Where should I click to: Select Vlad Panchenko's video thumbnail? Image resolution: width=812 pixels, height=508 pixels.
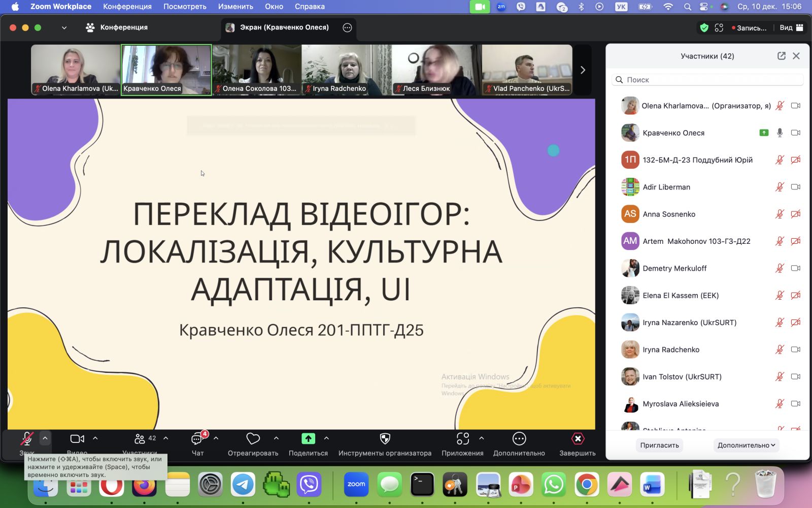point(527,70)
